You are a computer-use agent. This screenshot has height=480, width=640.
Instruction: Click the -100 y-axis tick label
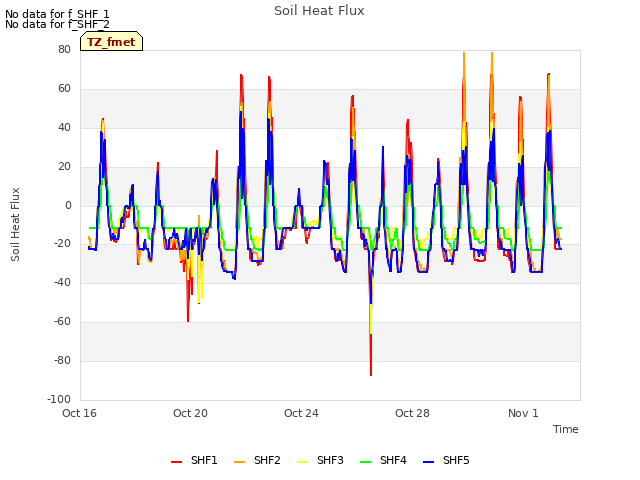pos(59,399)
